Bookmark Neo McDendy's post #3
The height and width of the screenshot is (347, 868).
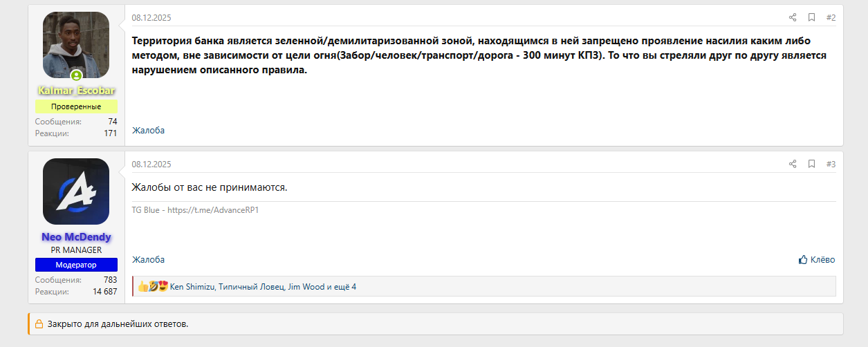click(x=812, y=164)
